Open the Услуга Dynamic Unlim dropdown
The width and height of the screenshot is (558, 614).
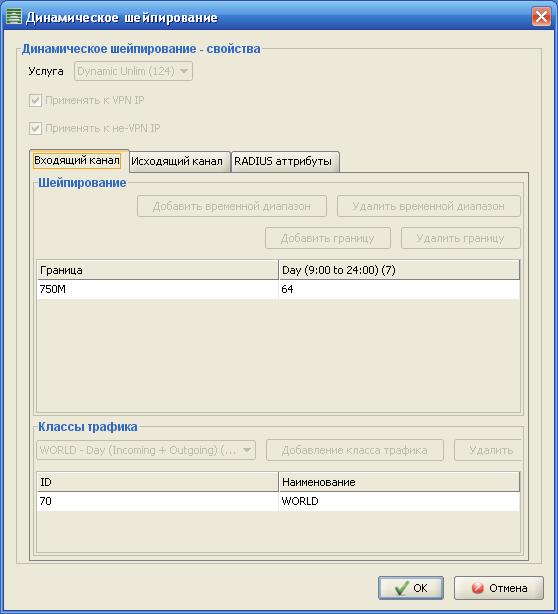(x=134, y=71)
